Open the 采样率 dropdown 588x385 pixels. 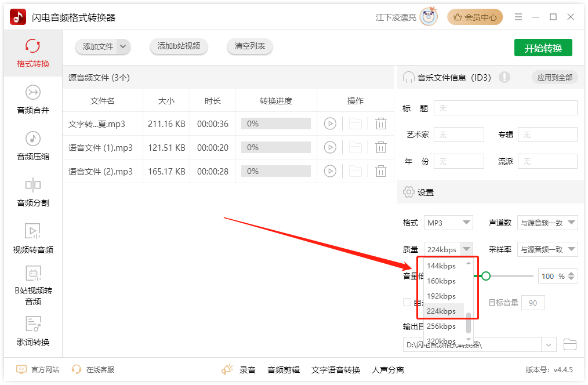point(547,249)
